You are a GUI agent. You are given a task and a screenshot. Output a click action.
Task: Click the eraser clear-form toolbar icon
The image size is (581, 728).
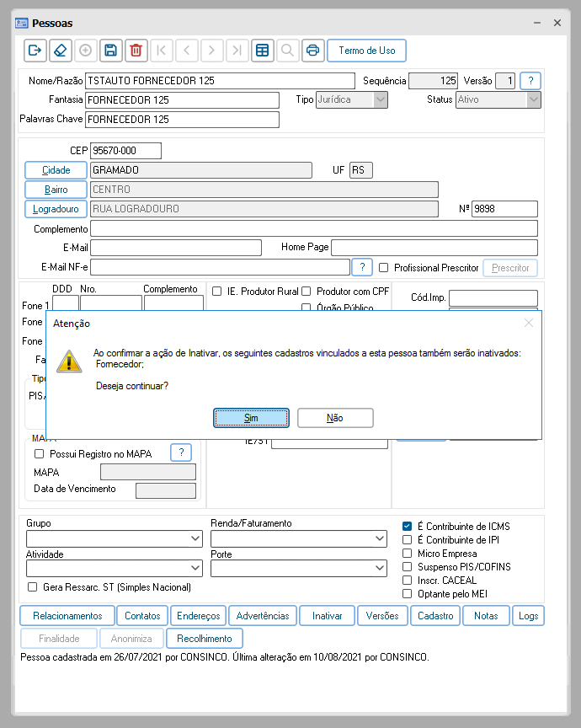(61, 51)
